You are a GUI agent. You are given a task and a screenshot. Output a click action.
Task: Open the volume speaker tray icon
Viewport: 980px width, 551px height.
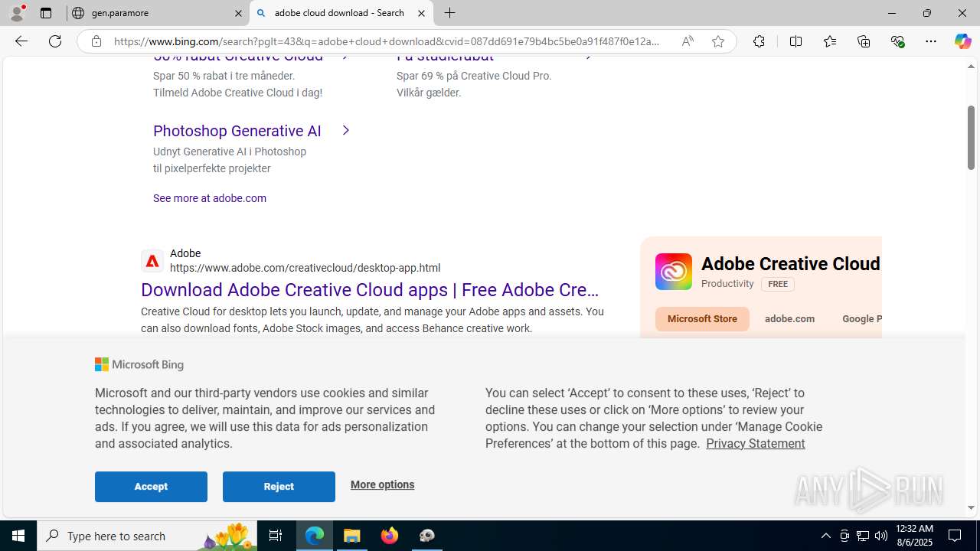point(881,536)
